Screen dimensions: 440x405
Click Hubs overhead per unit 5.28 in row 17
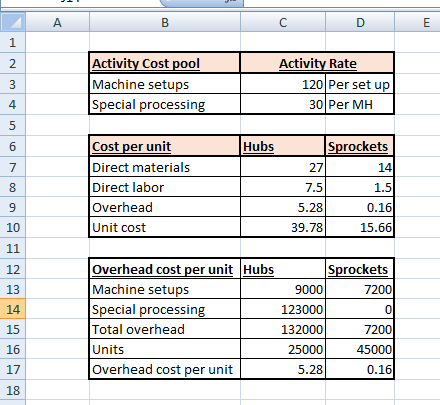283,369
